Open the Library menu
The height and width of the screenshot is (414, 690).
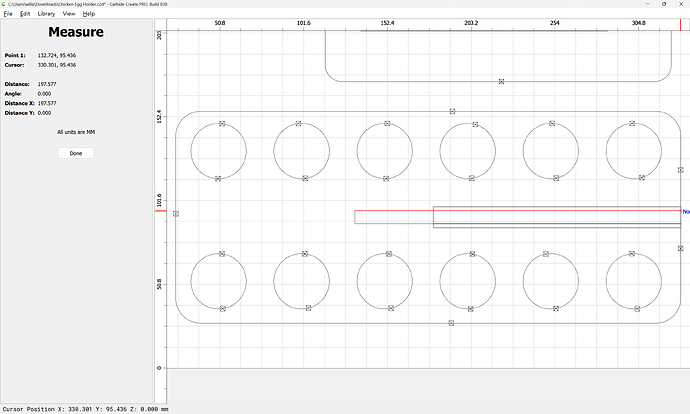point(46,14)
